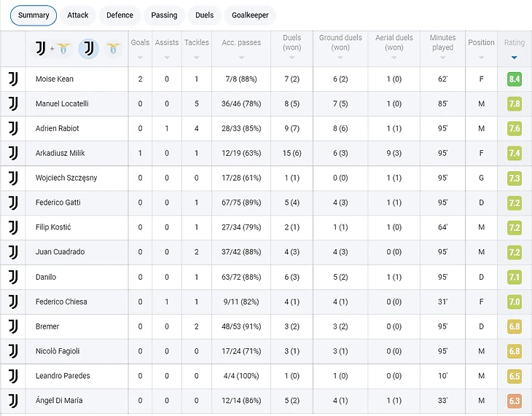Click Juventus crest beside Bremer
The width and height of the screenshot is (532, 416).
13,326
